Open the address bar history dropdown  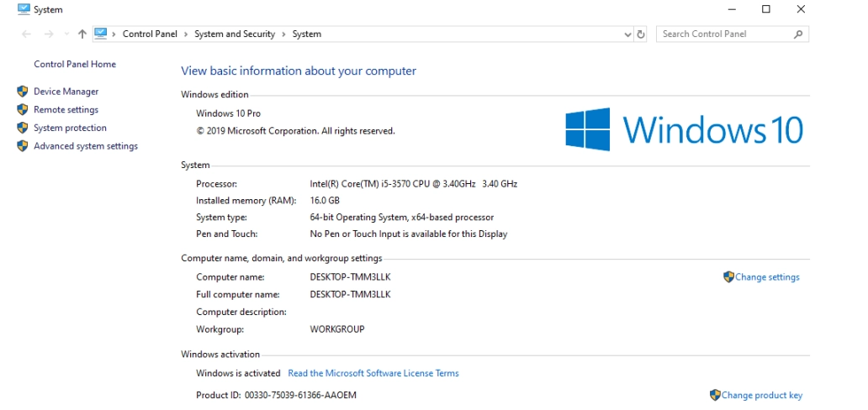coord(627,34)
